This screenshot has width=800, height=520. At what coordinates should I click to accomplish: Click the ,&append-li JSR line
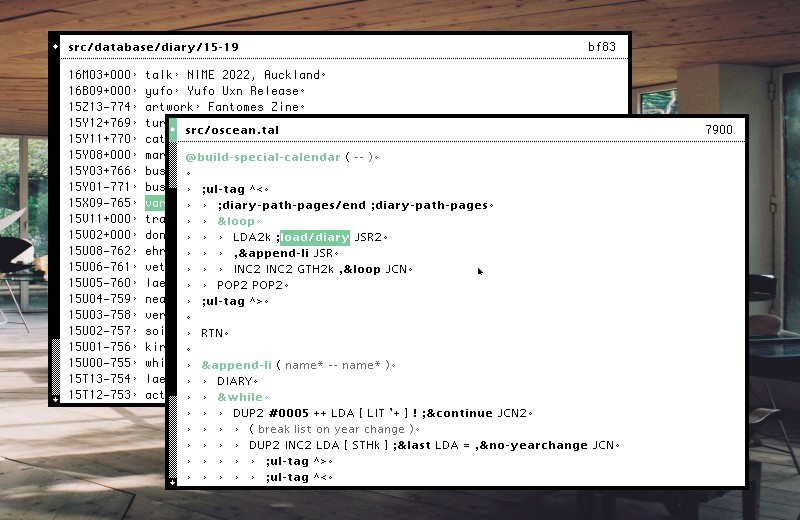tap(283, 253)
